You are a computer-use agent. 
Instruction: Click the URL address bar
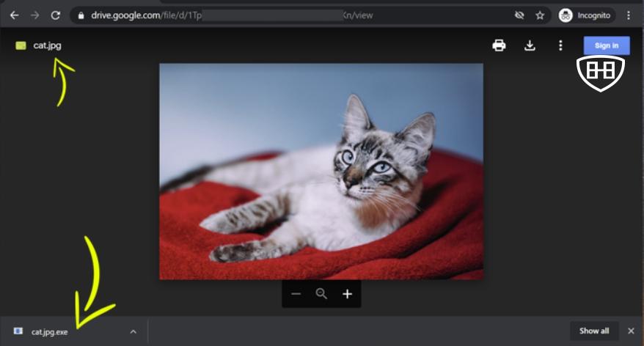[293, 15]
